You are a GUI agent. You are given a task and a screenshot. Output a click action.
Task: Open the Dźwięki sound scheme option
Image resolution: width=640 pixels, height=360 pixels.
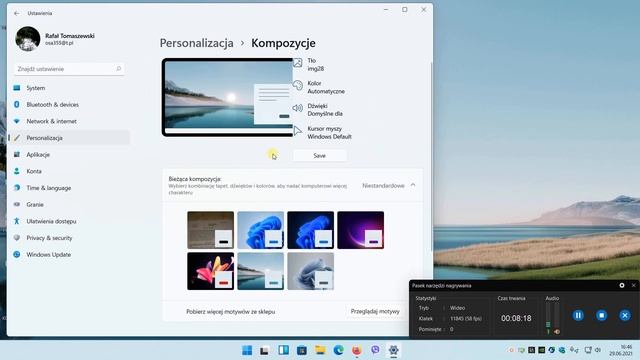318,110
